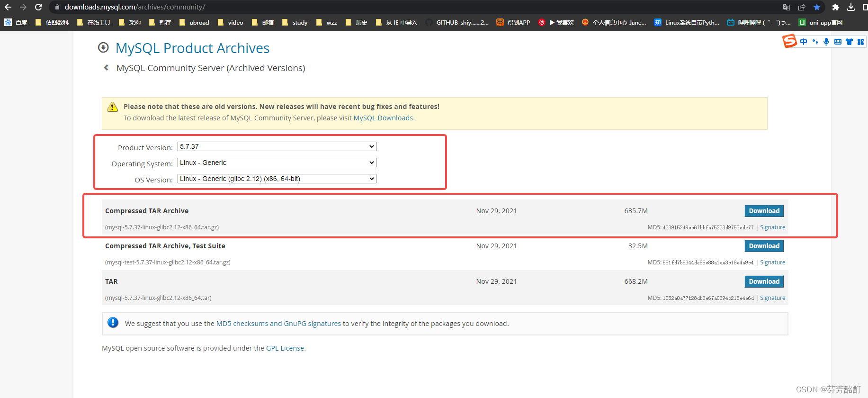868x398 pixels.
Task: Open the abroad bookmark folder
Action: point(194,22)
